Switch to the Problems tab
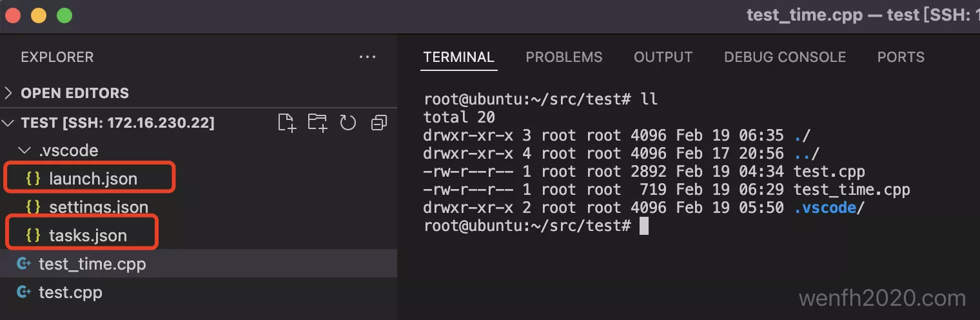The image size is (980, 320). coord(563,57)
